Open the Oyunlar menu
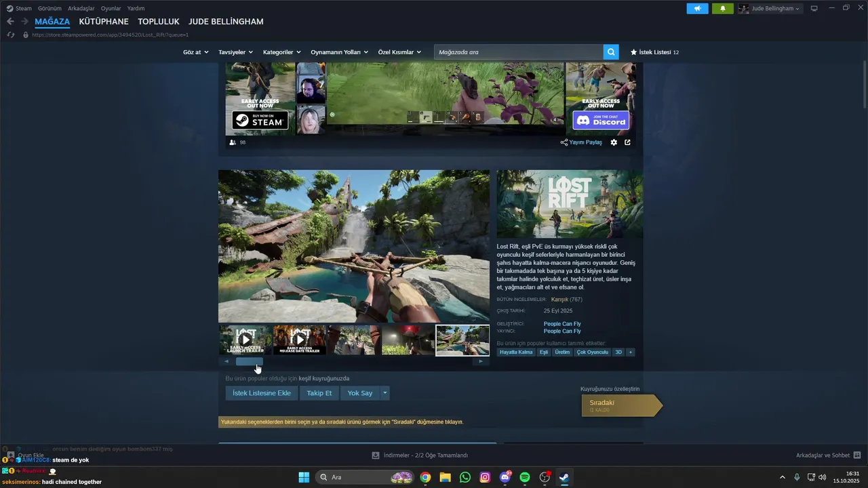 click(x=111, y=9)
